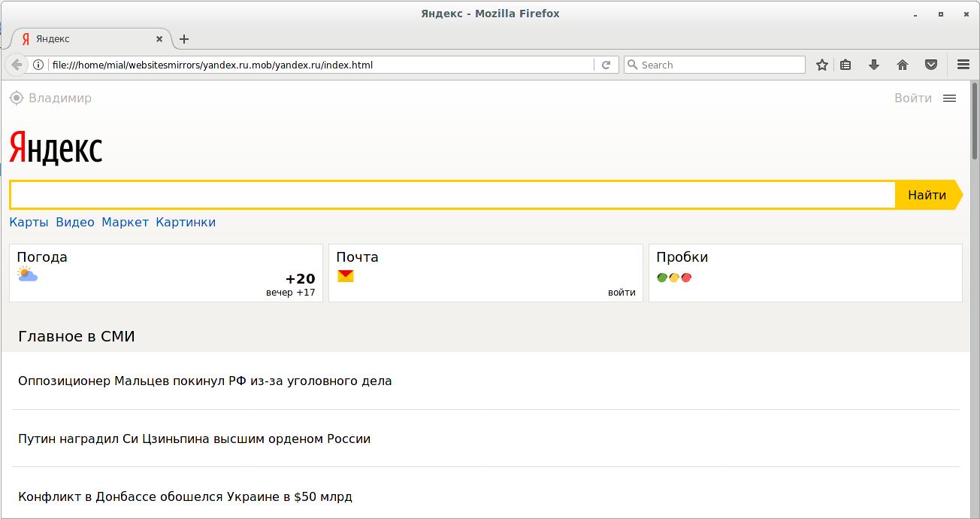The width and height of the screenshot is (980, 519).
Task: Click the Пробки traffic lights icon
Action: (674, 277)
